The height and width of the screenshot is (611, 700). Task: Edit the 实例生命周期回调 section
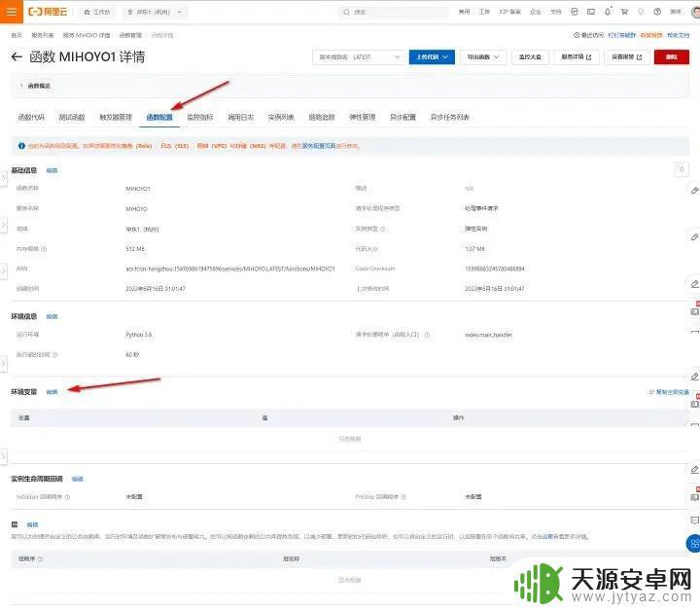(x=77, y=480)
